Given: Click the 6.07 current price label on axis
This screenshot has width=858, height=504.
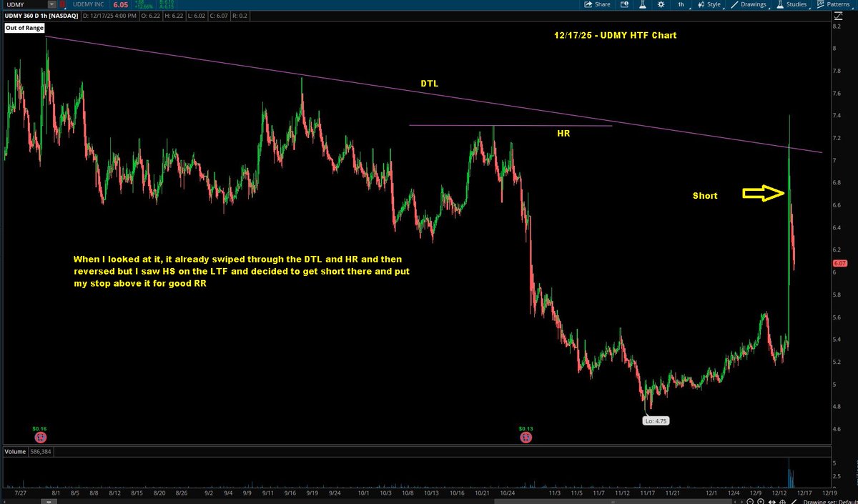Looking at the screenshot, I should [x=839, y=264].
